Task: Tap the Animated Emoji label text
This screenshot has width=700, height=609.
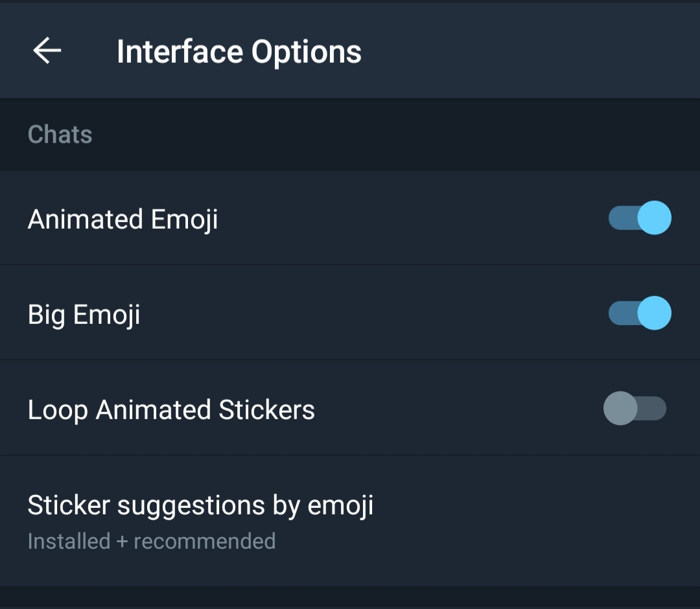Action: (122, 219)
